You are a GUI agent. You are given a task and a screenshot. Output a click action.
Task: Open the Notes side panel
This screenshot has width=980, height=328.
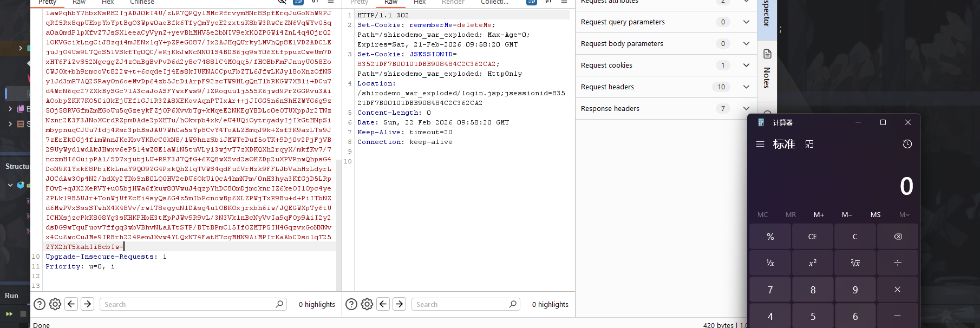point(767,69)
